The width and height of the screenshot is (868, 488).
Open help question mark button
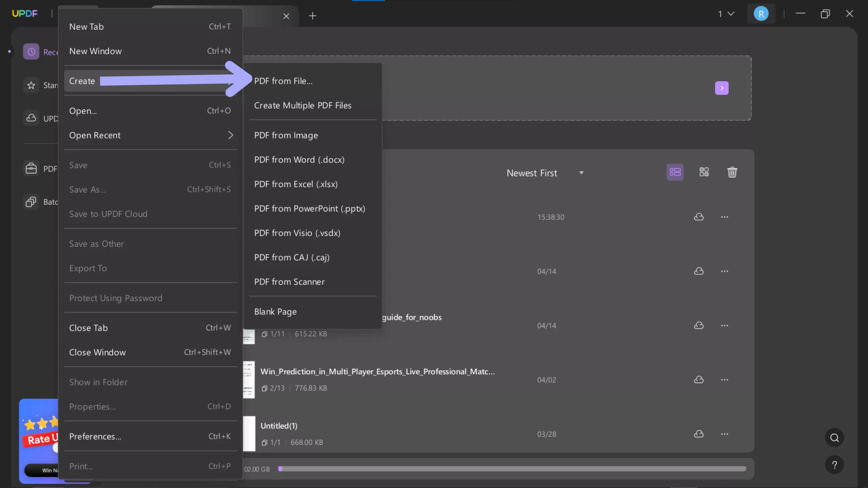[834, 465]
